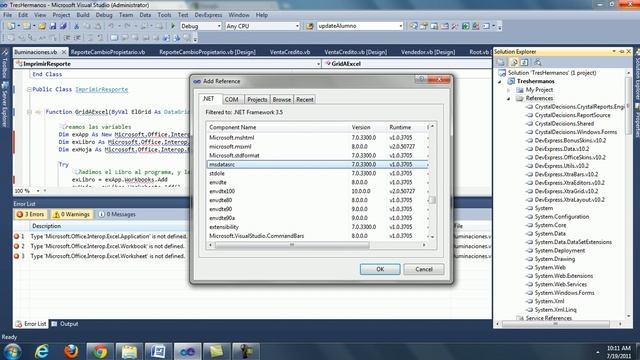Image resolution: width=640 pixels, height=360 pixels.
Task: Open Windows Explorer from taskbar
Action: tap(129, 351)
